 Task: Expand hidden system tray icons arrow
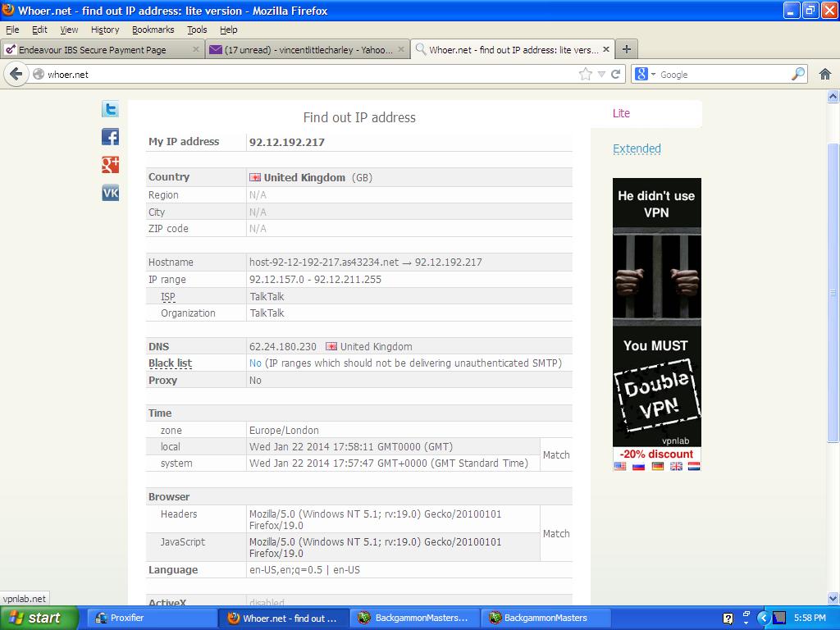tap(764, 618)
